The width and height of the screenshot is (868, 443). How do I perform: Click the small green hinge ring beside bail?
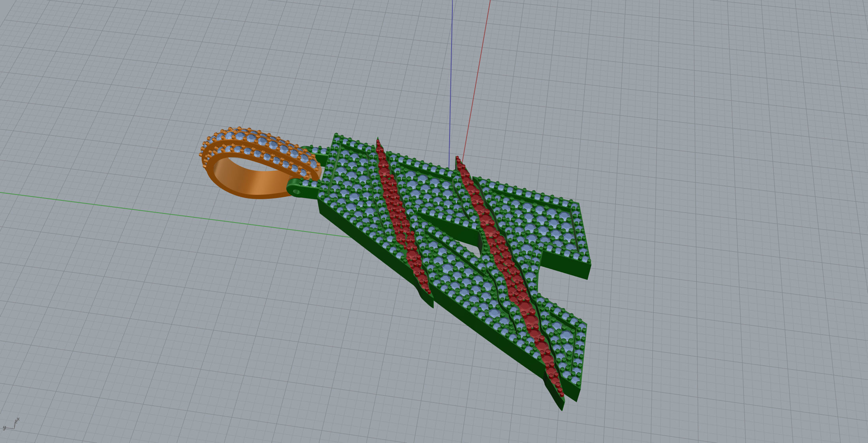[302, 190]
